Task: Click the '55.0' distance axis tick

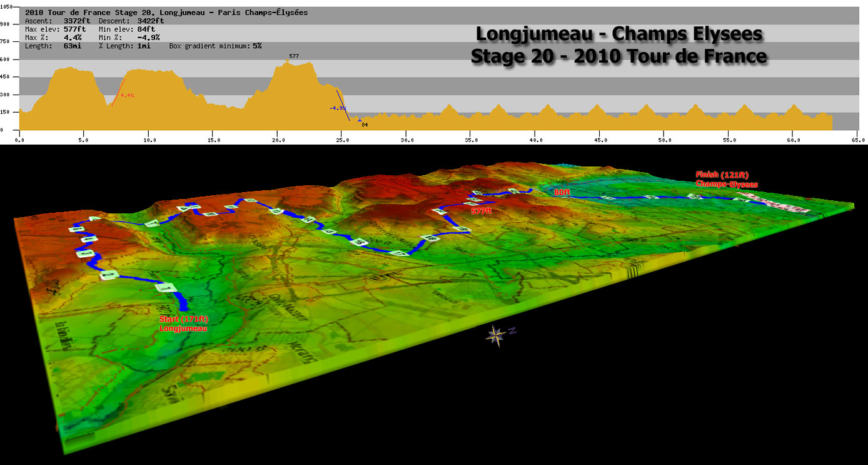Action: pyautogui.click(x=728, y=140)
